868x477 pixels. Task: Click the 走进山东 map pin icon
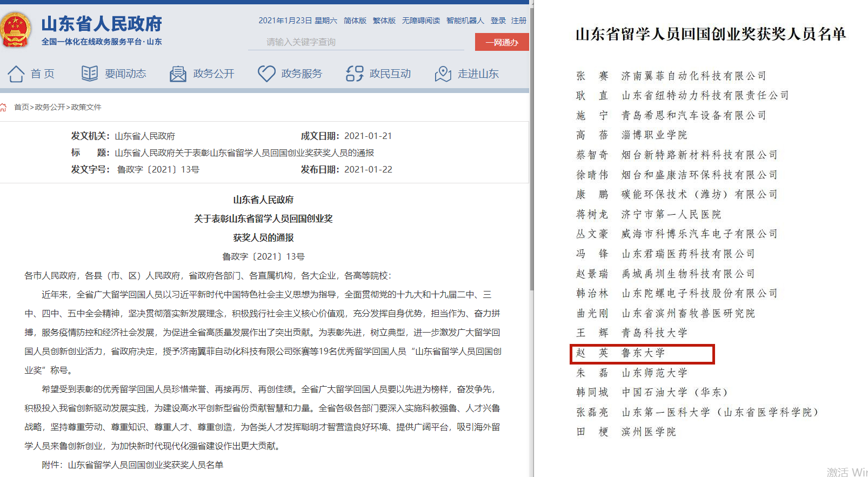(x=443, y=74)
